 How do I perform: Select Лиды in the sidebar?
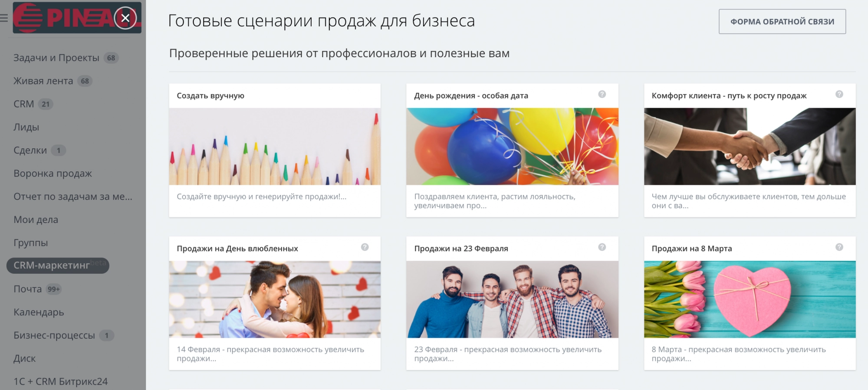point(26,127)
